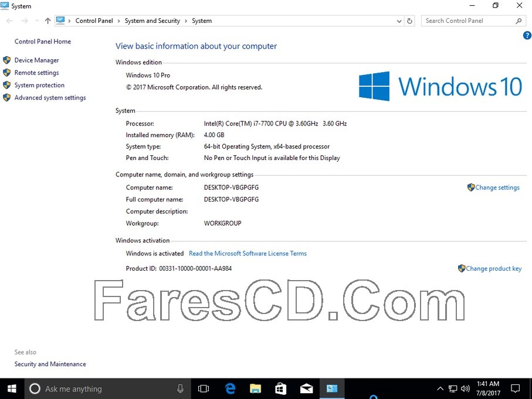
Task: Launch Microsoft Edge from the taskbar
Action: point(230,389)
